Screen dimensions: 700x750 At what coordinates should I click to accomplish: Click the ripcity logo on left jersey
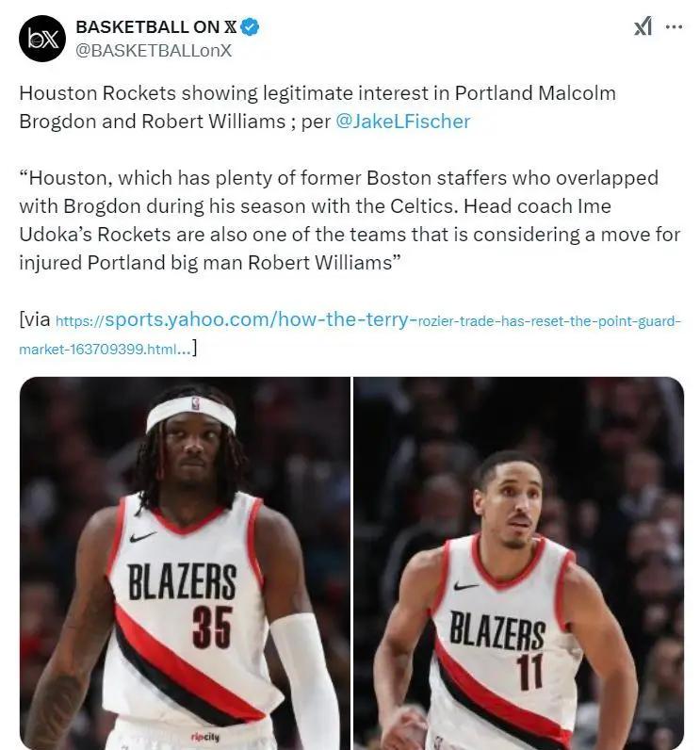[205, 737]
